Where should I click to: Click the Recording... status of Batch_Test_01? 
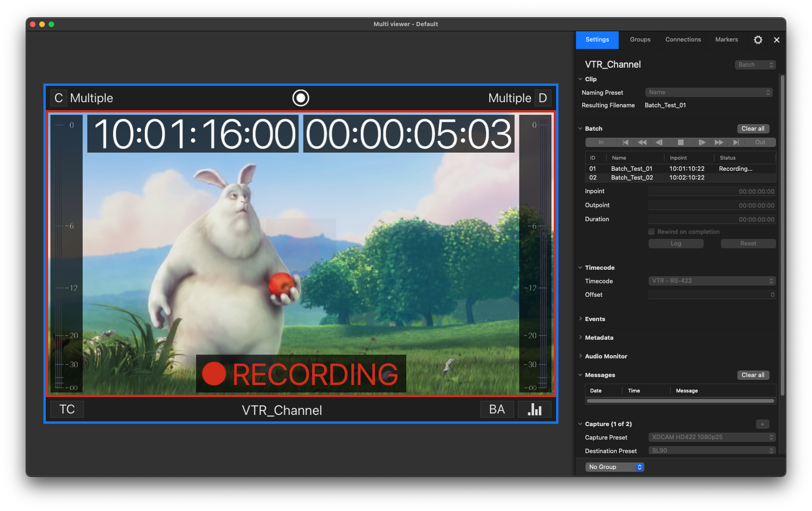[735, 169]
